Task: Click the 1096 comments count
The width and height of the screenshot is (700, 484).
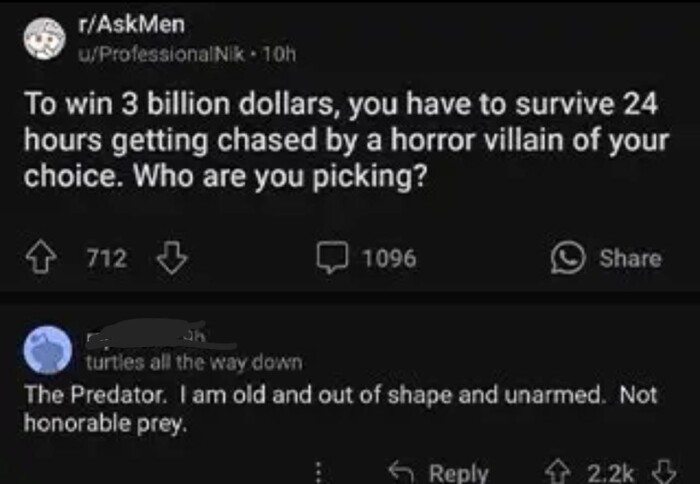Action: [389, 259]
